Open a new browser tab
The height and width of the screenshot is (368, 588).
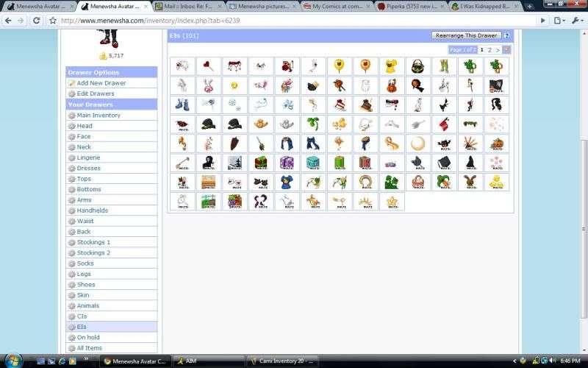coord(529,7)
